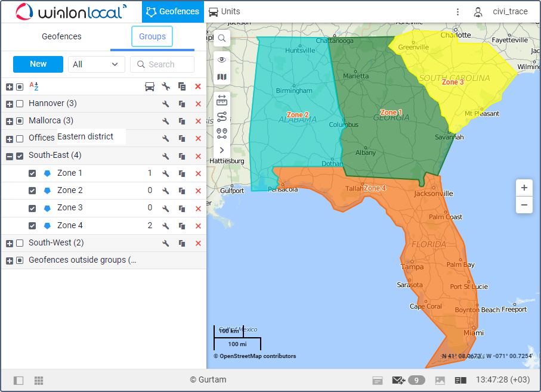This screenshot has height=392, width=541.
Task: Open the All filter dropdown
Action: [96, 64]
